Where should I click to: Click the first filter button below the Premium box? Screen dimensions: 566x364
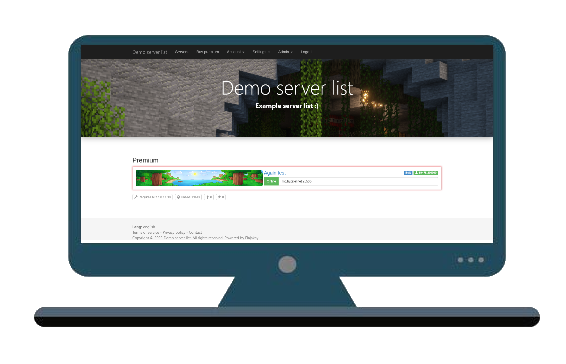coord(152,197)
